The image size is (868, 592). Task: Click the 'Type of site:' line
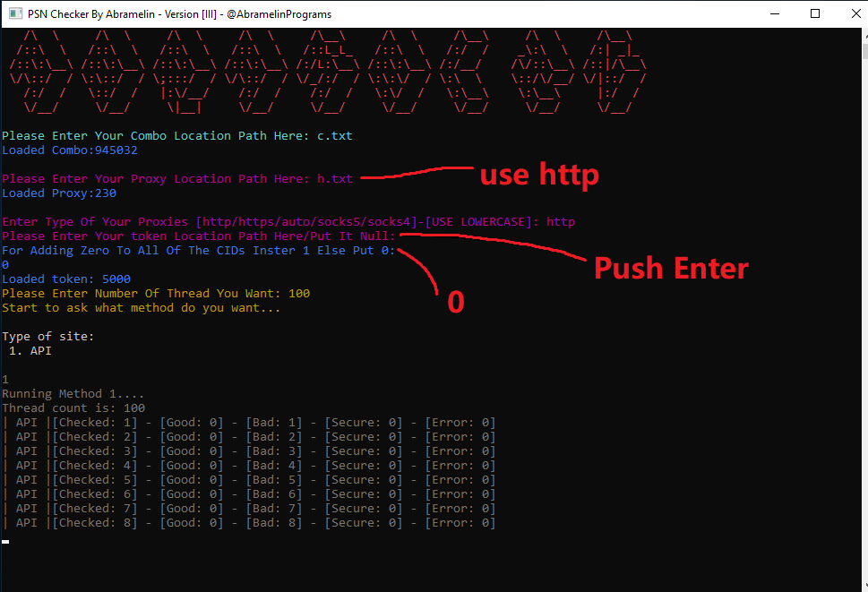pos(48,337)
